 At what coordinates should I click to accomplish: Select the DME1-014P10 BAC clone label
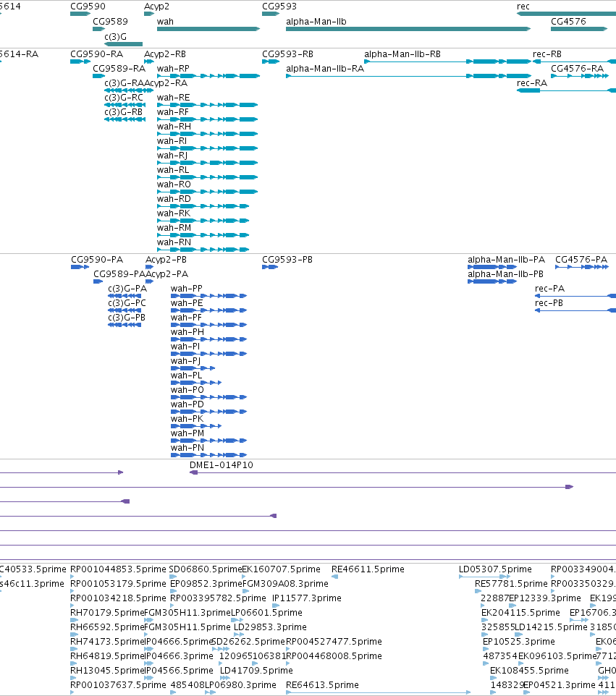point(221,464)
